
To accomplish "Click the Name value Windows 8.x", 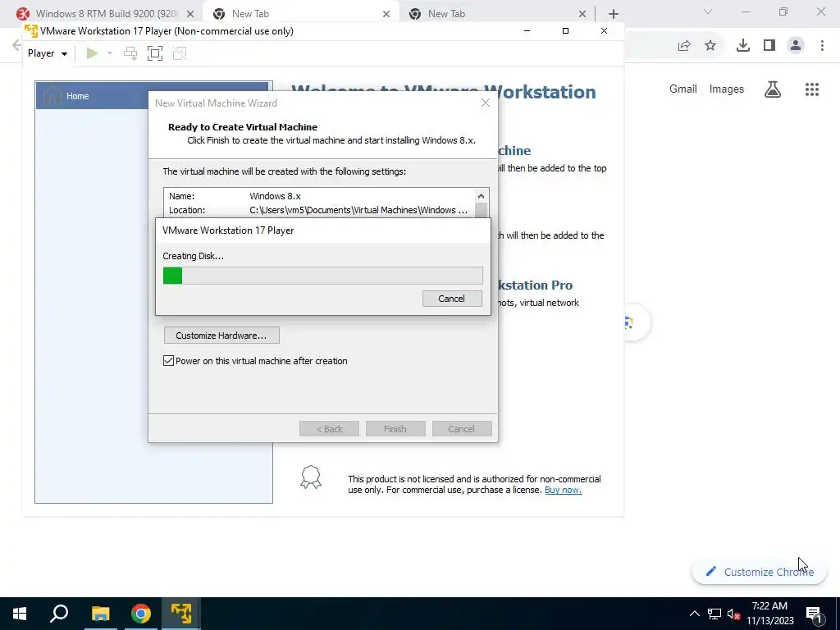I will 275,196.
